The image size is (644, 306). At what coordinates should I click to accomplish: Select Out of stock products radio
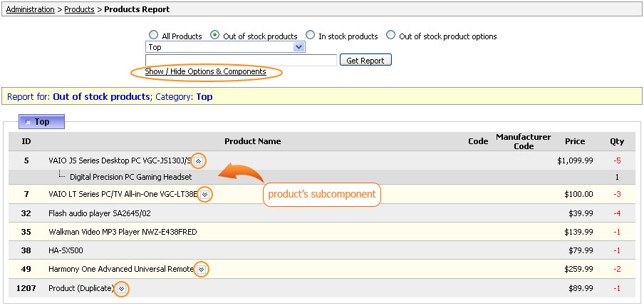coord(214,34)
